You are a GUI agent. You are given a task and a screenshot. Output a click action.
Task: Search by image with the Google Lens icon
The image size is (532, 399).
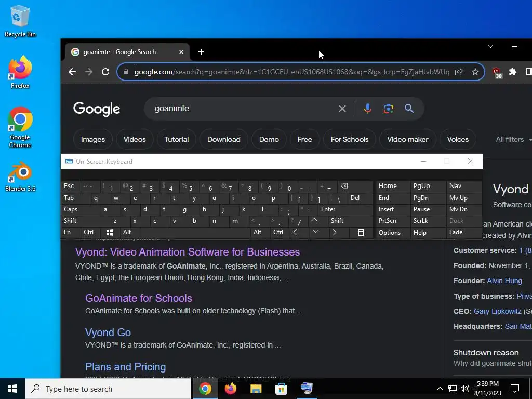[389, 109]
